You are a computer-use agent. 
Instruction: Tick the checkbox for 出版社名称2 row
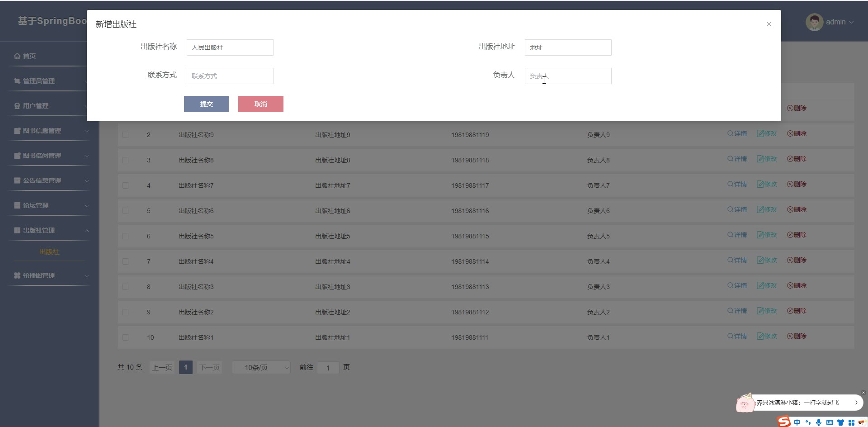[x=125, y=312]
